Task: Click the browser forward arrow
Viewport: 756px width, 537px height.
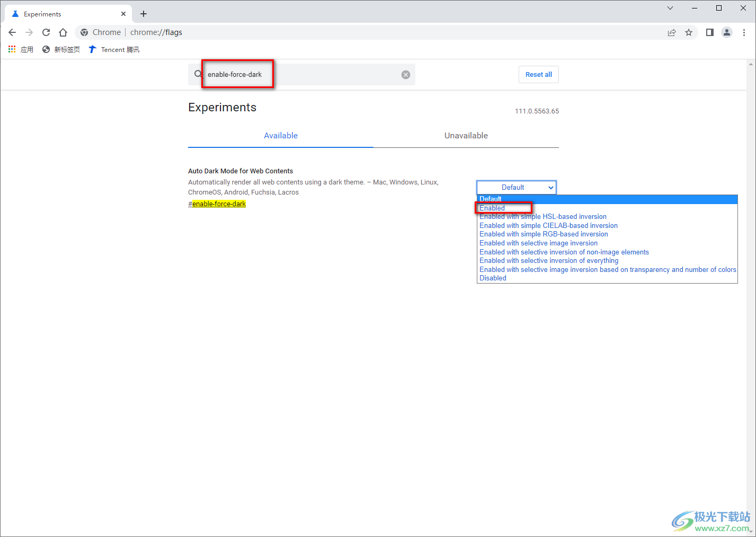Action: [29, 32]
